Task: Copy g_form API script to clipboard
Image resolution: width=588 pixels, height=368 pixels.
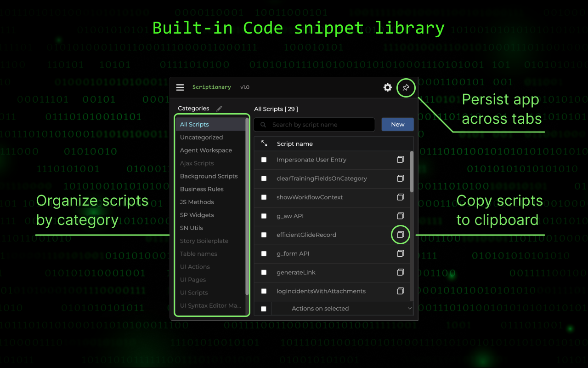Action: point(400,253)
